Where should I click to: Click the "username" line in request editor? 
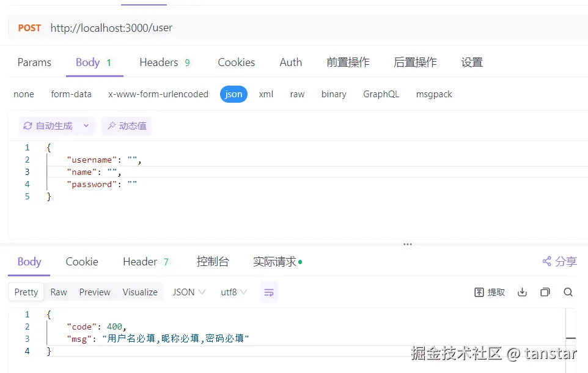[x=104, y=160]
